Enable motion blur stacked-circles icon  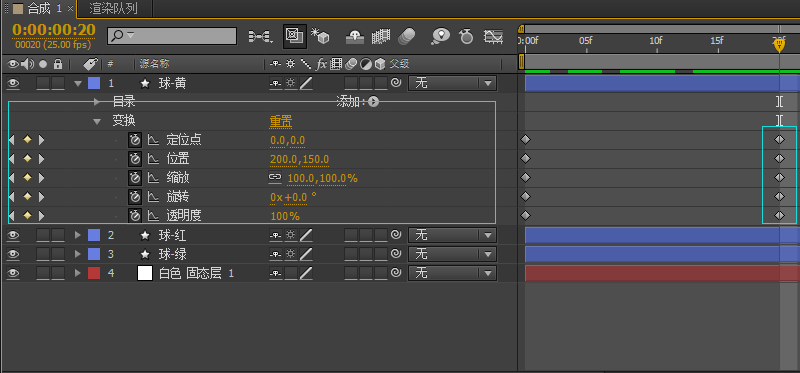pos(406,36)
